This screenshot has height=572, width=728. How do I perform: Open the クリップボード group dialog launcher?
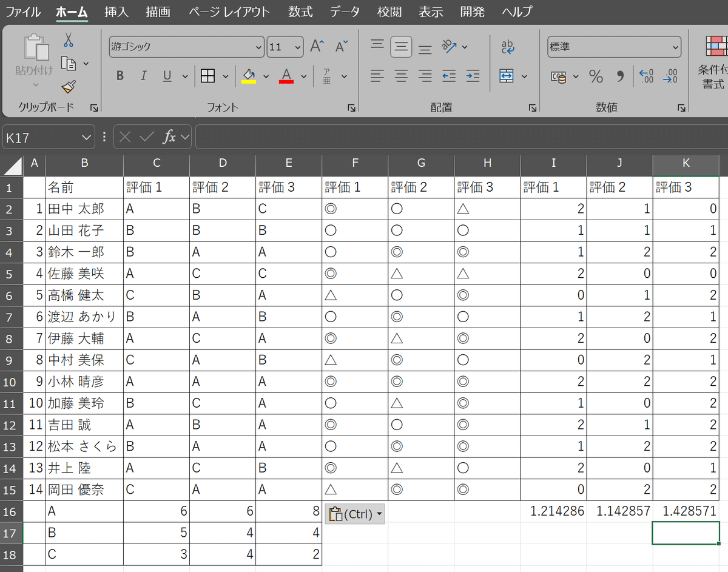pyautogui.click(x=94, y=108)
